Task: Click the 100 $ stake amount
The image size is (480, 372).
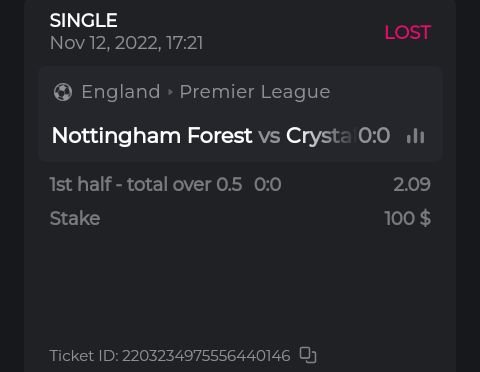Action: click(x=408, y=218)
